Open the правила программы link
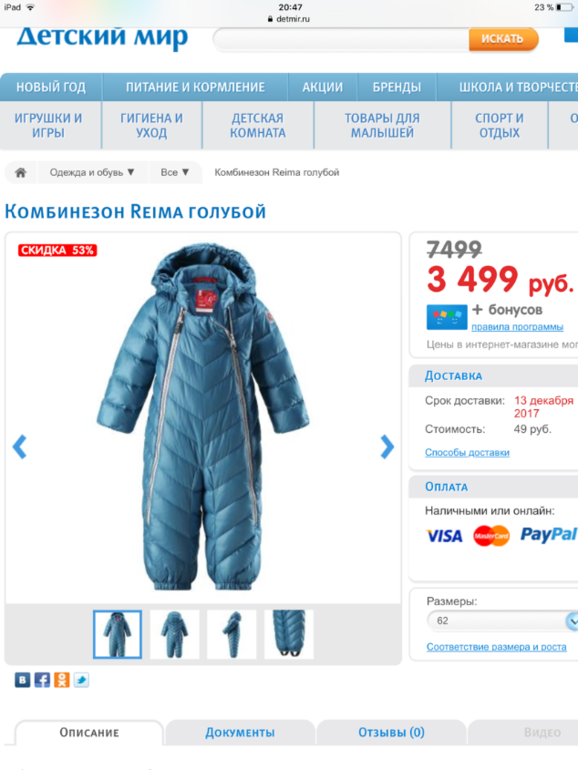The image size is (578, 770). [x=517, y=327]
